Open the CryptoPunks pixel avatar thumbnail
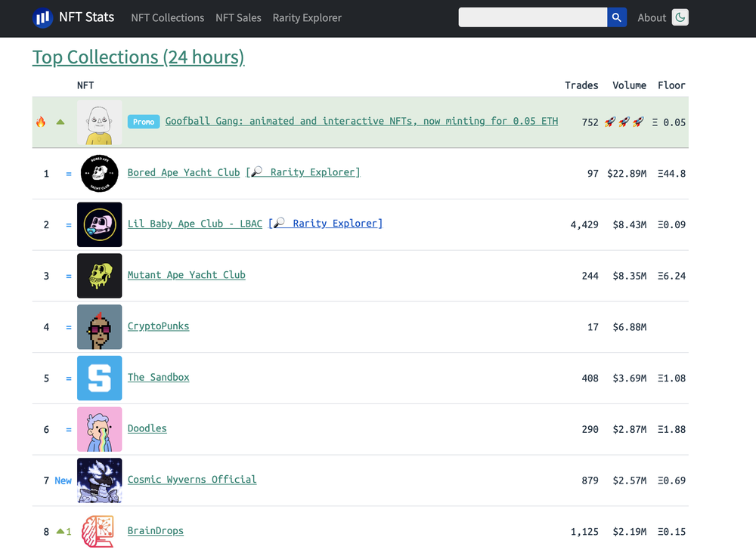 (99, 326)
